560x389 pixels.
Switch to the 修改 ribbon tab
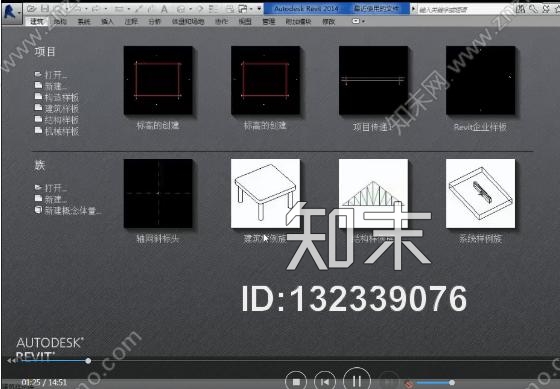[x=329, y=21]
